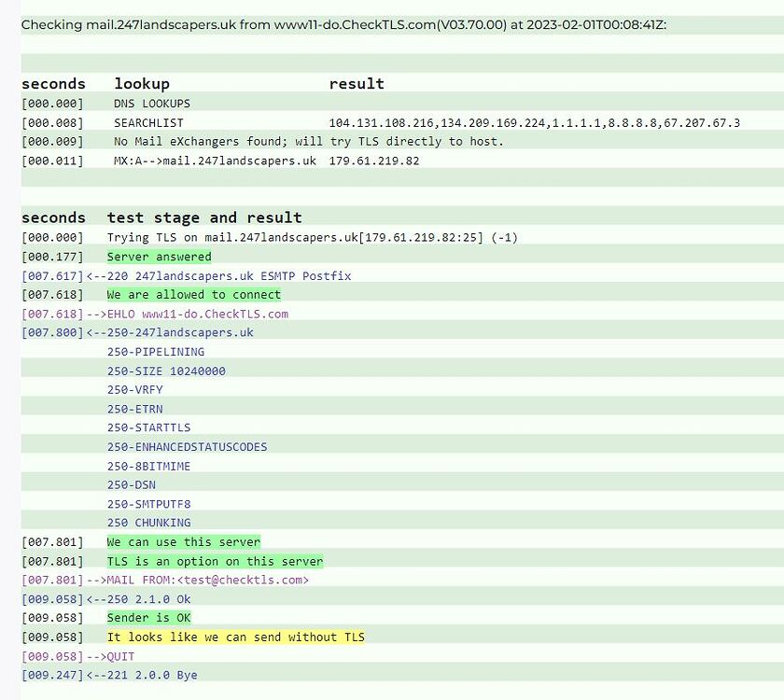Select the 'seconds' column header in lookup table
This screenshot has width=784, height=700.
coord(53,83)
